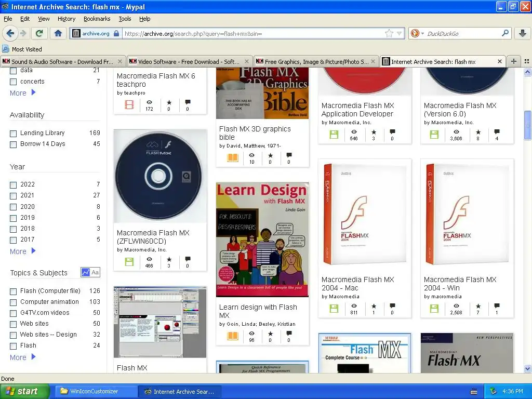Check the G4TV.com videos topic checkbox
532x399 pixels.
click(x=13, y=313)
